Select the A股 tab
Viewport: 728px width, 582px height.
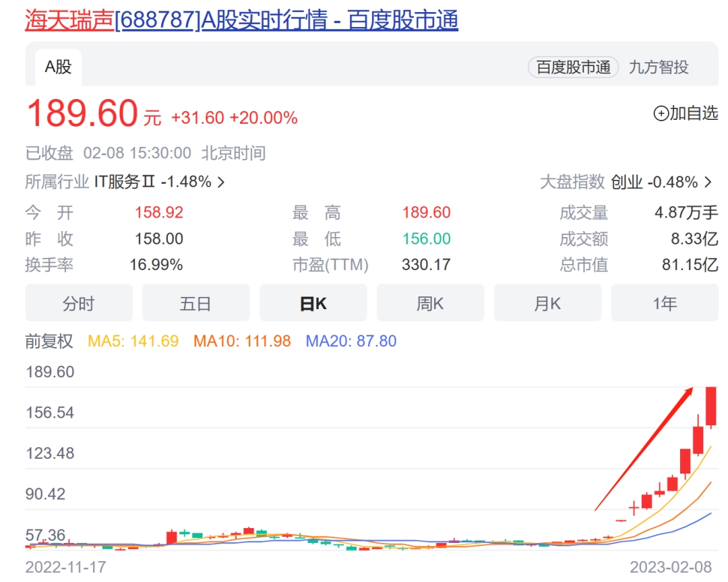click(x=58, y=67)
